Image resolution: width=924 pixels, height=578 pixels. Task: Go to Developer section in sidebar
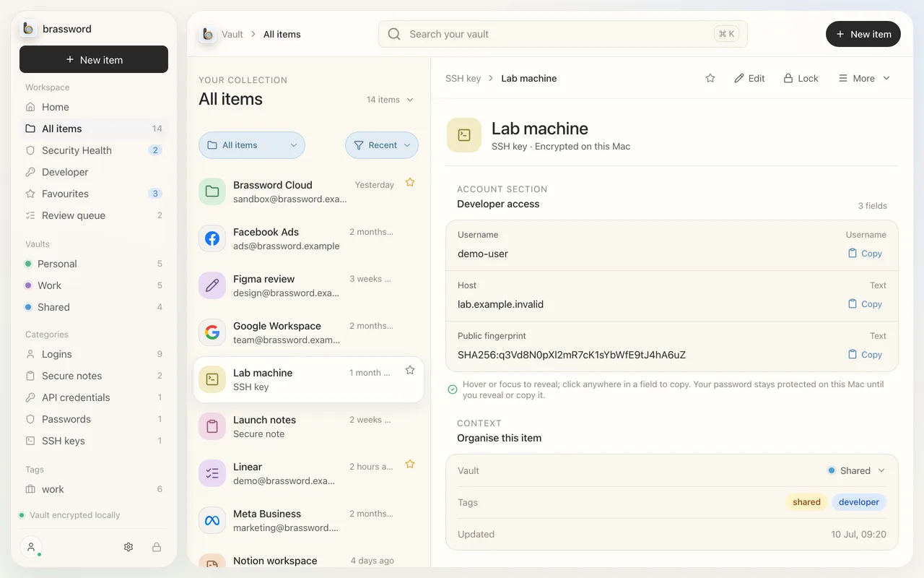click(x=94, y=172)
